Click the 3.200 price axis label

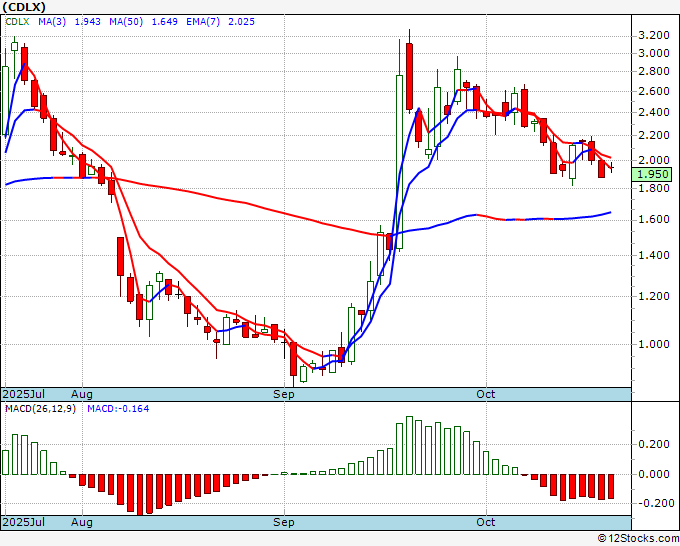[x=654, y=34]
